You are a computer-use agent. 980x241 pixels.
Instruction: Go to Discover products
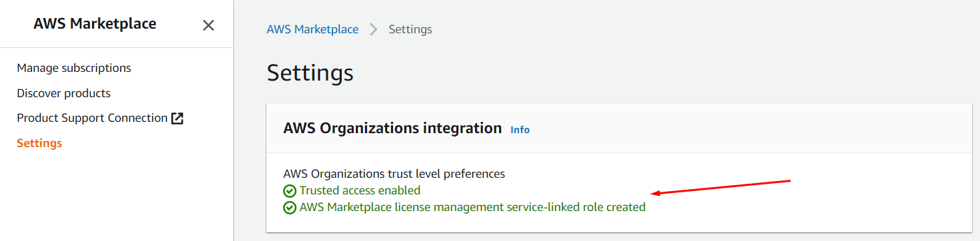tap(64, 93)
